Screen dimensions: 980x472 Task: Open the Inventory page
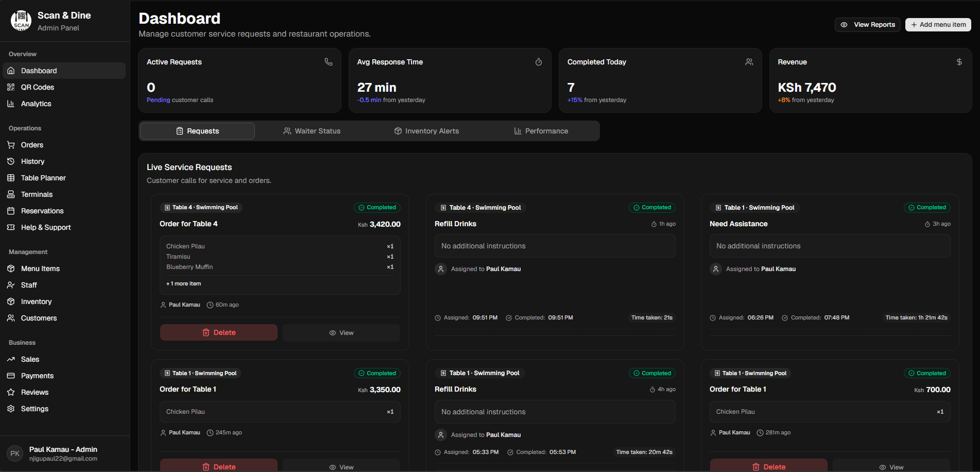coord(64,301)
